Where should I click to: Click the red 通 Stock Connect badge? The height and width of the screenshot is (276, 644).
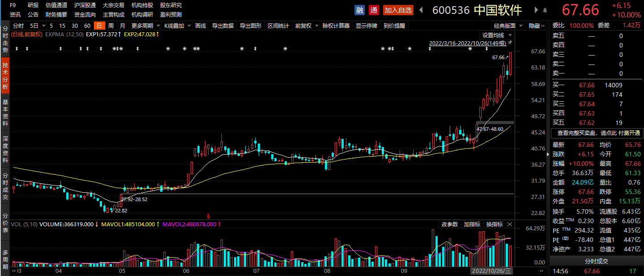[374, 10]
